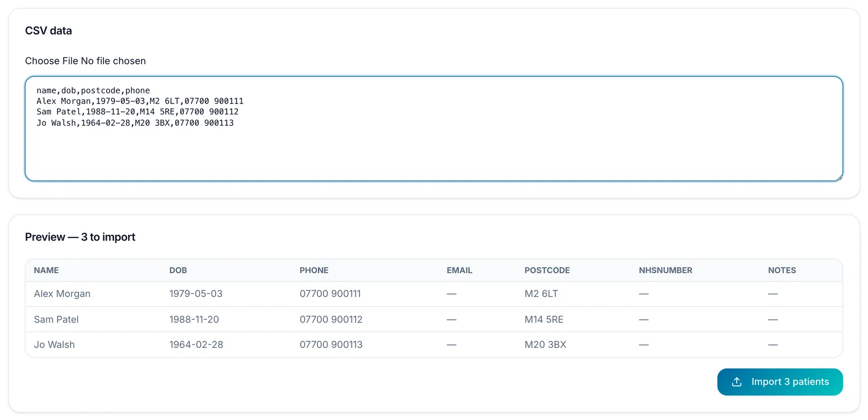Click the NHSNUMBER column header
This screenshot has width=868, height=420.
pos(665,270)
